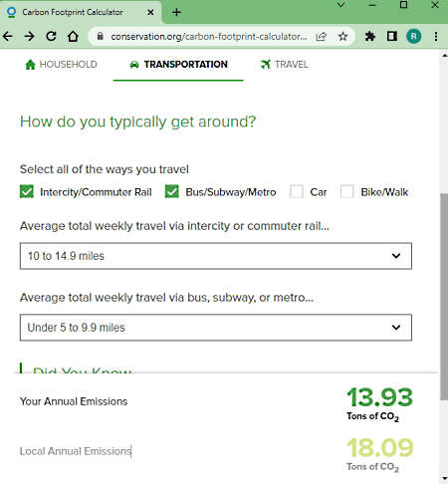Uncheck Intercity/Commuter Rail

click(27, 191)
